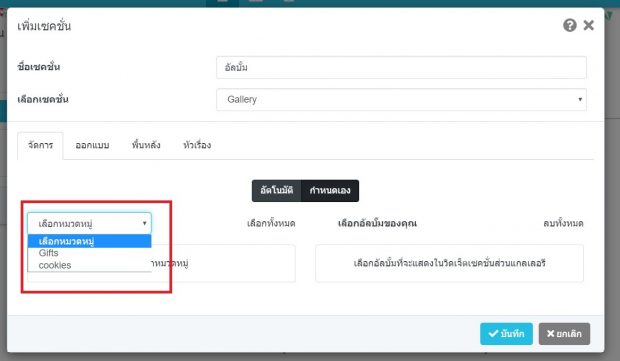Select the อัตโนมัติ mode toggle

coord(276,191)
